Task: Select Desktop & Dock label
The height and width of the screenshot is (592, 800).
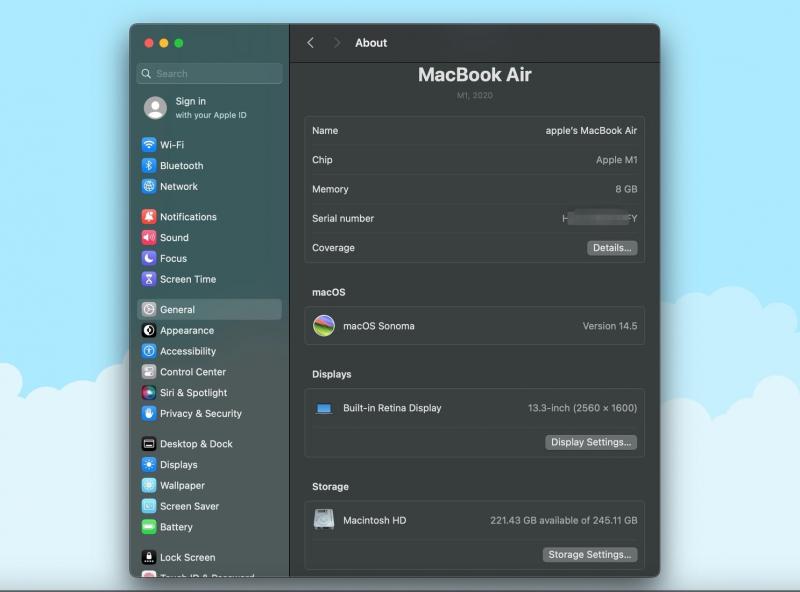Action: click(x=196, y=444)
